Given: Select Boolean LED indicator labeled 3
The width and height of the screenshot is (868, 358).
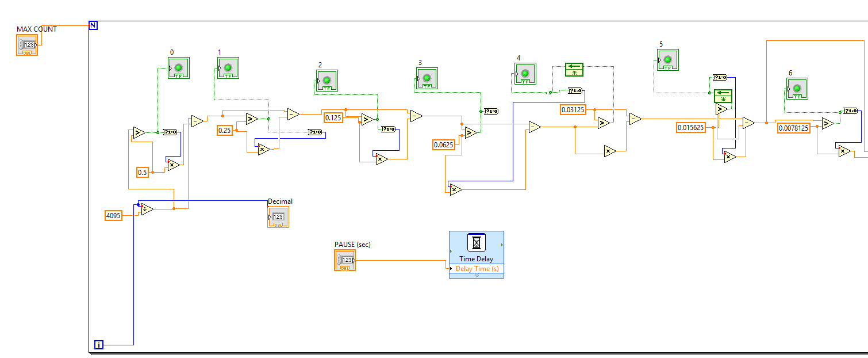Looking at the screenshot, I should 427,78.
